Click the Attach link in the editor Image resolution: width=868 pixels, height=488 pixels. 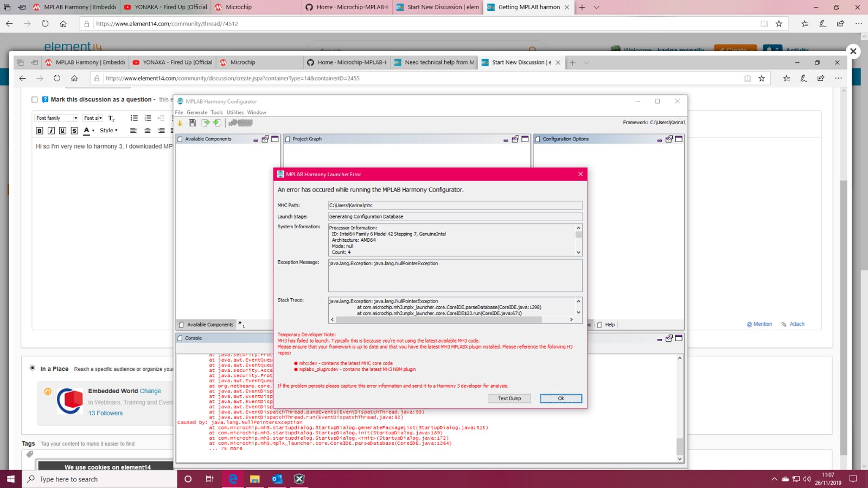pyautogui.click(x=793, y=324)
